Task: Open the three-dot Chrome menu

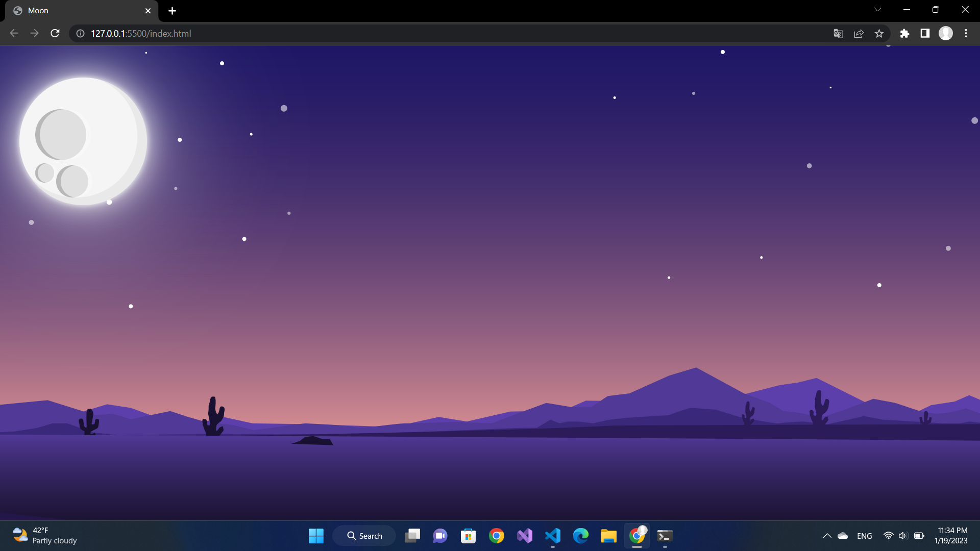Action: pos(966,33)
